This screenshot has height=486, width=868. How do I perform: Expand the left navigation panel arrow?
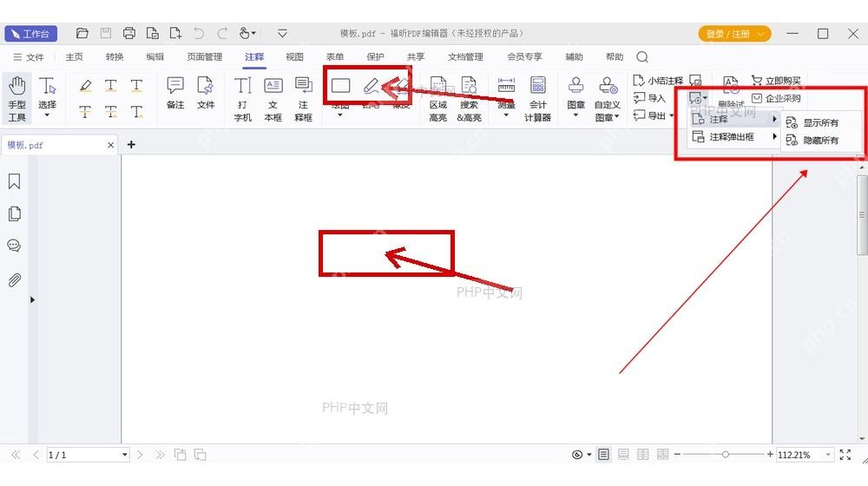32,300
